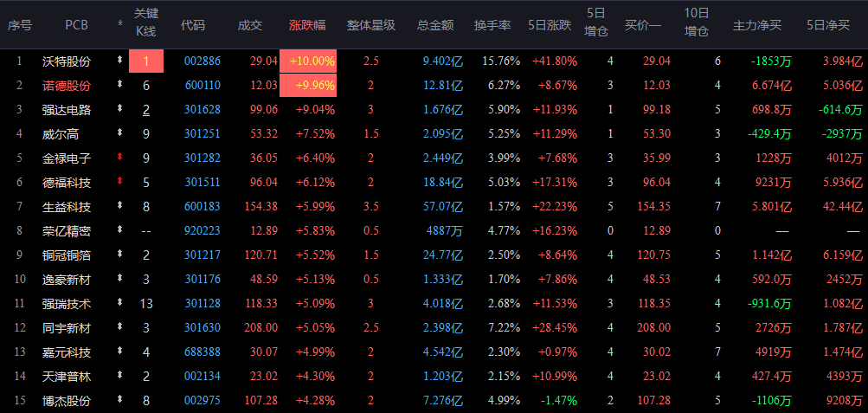
Task: Click the pin icon in 天津普林 row
Action: (119, 376)
